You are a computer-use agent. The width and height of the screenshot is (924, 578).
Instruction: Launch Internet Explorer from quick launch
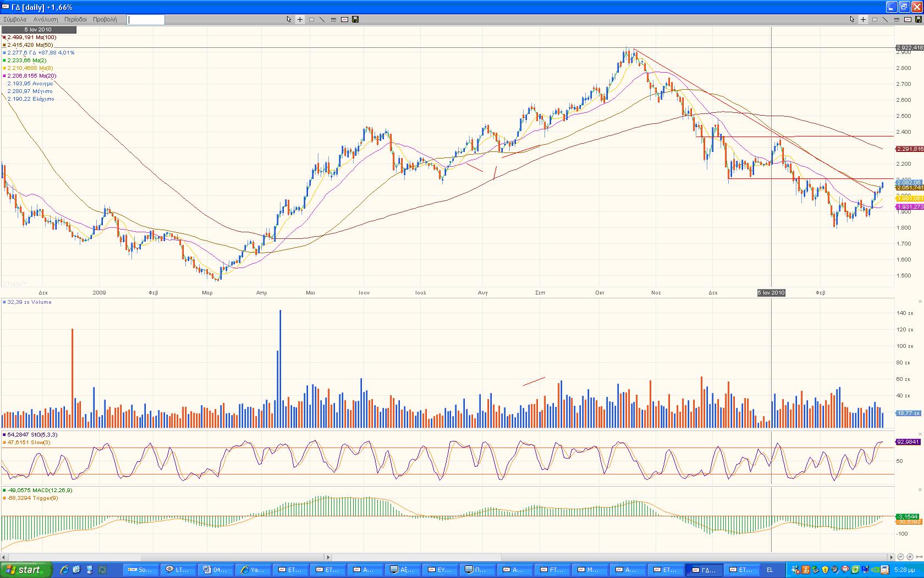64,570
